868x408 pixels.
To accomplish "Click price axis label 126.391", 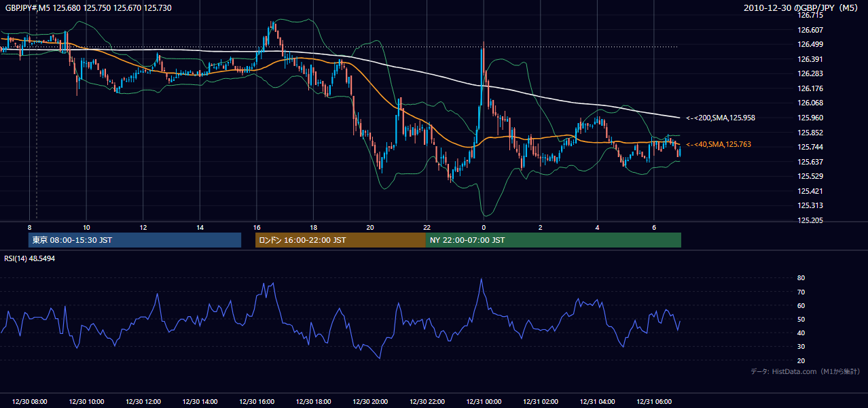I will (x=810, y=59).
